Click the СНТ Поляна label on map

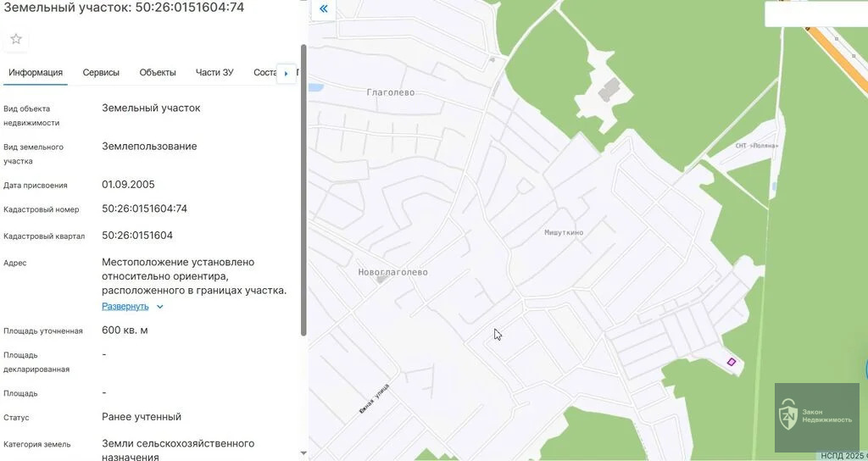tap(756, 146)
